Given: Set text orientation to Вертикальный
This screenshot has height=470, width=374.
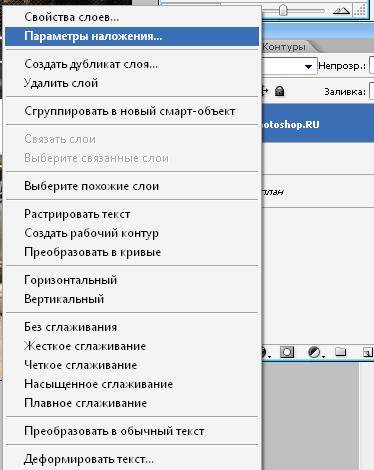Looking at the screenshot, I should [x=132, y=299].
